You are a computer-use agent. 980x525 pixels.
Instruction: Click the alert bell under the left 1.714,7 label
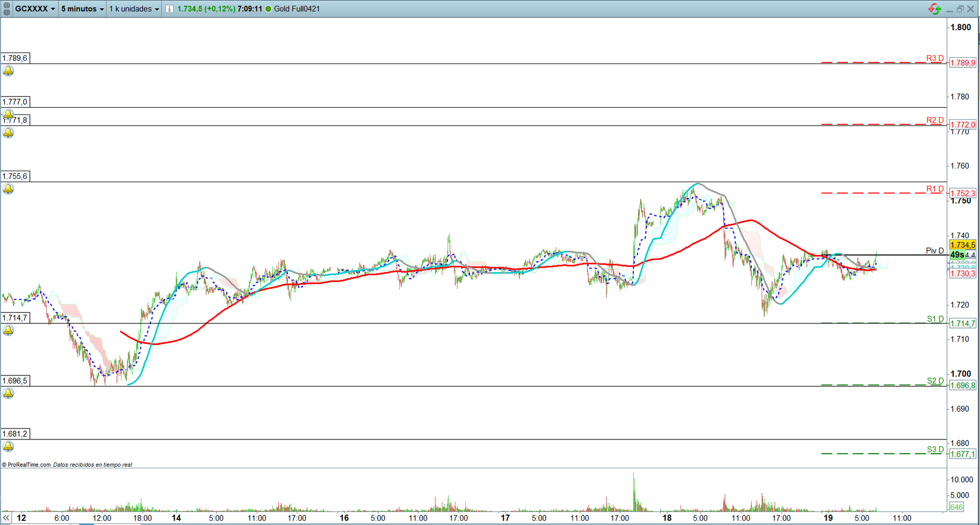8,330
